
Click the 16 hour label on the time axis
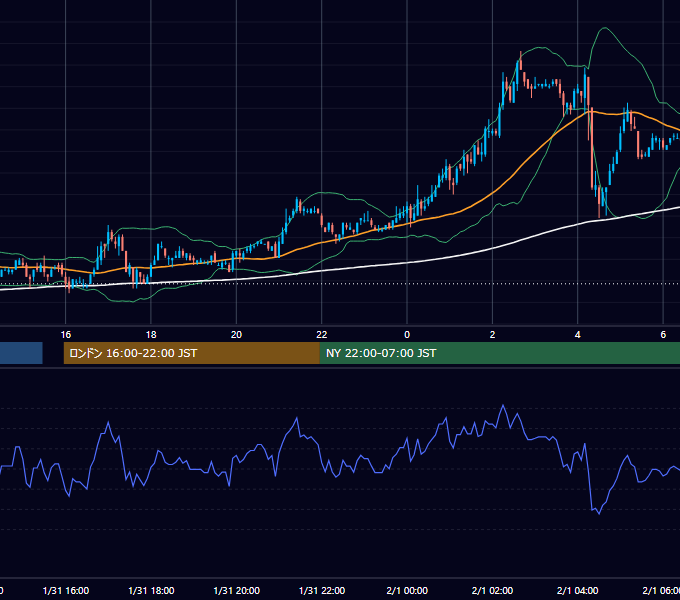[x=65, y=335]
